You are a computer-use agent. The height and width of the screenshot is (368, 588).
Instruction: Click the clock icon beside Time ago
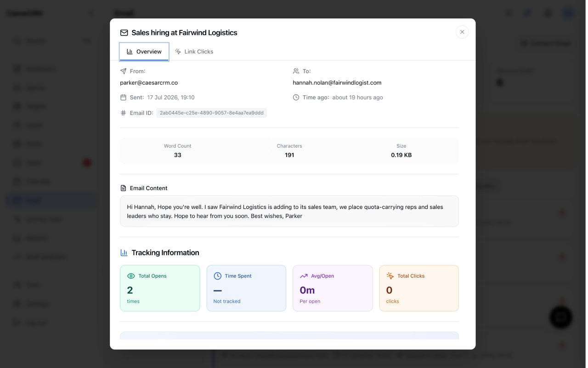pos(296,98)
